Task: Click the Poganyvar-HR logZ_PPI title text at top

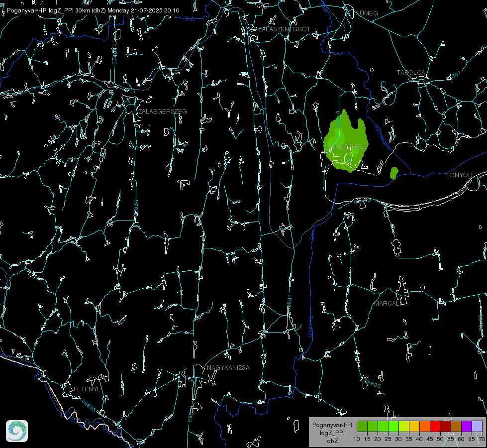Action: pyautogui.click(x=93, y=10)
